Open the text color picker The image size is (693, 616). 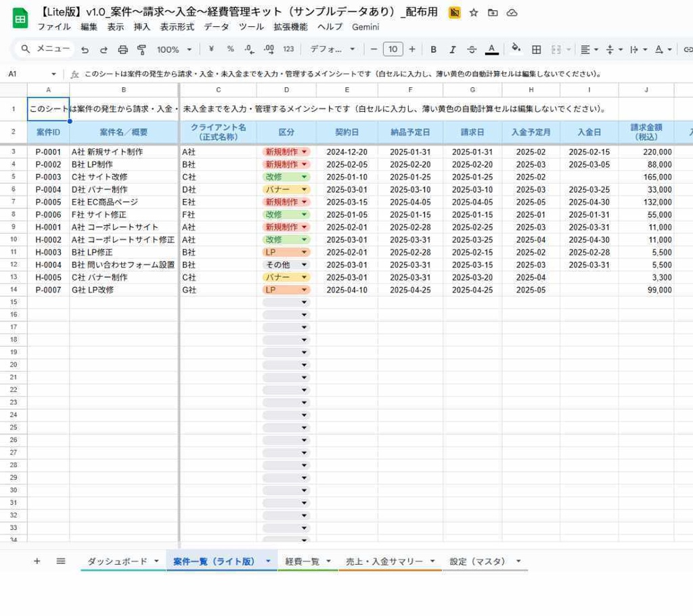(x=492, y=49)
